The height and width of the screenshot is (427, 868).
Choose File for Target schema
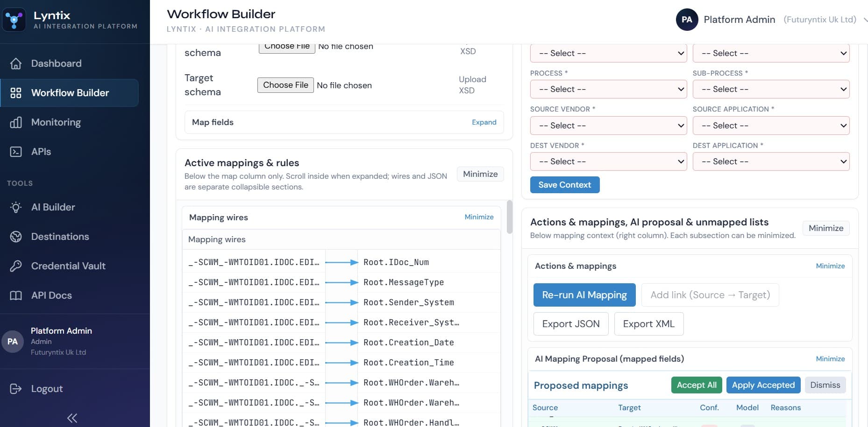pos(285,85)
